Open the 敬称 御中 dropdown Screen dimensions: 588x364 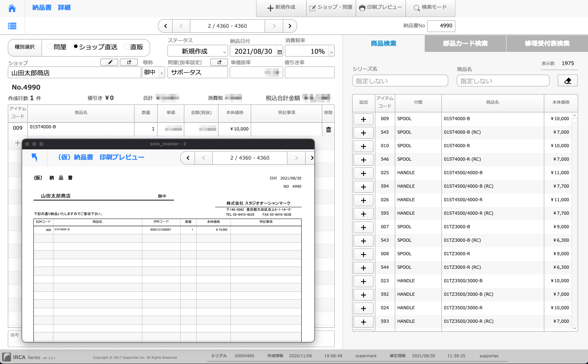click(161, 73)
